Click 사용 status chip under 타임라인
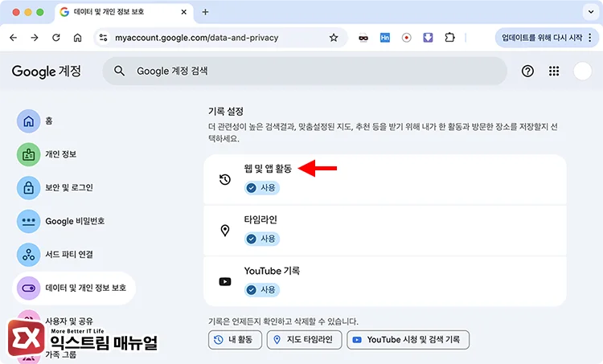The width and height of the screenshot is (603, 364). pyautogui.click(x=261, y=239)
